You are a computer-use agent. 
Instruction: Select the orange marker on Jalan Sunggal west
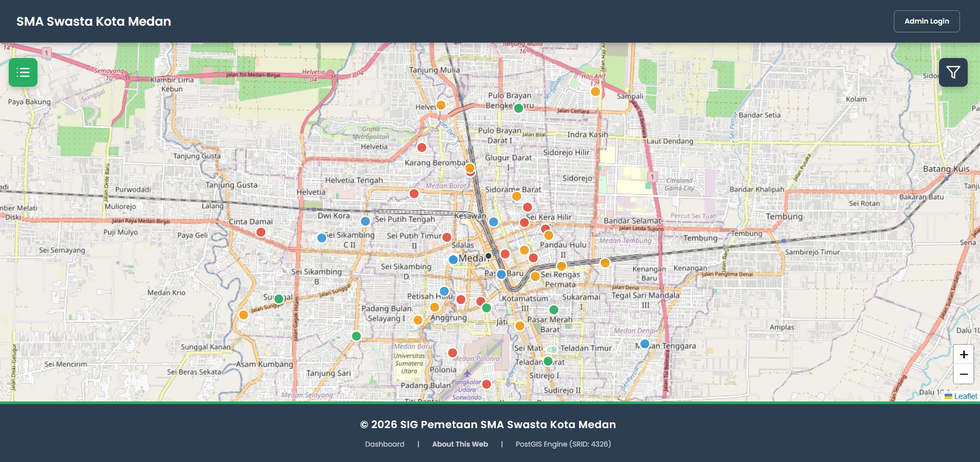(x=244, y=315)
